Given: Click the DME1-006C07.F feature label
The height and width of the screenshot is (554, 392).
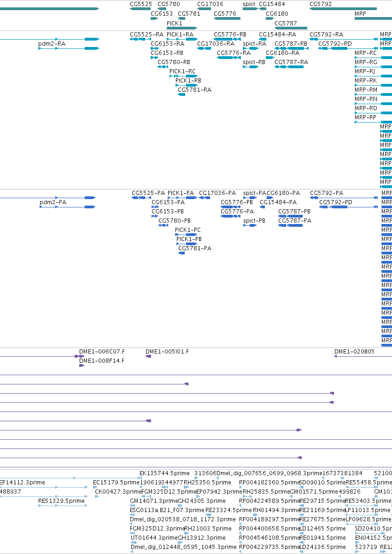Looking at the screenshot, I should (x=102, y=352).
